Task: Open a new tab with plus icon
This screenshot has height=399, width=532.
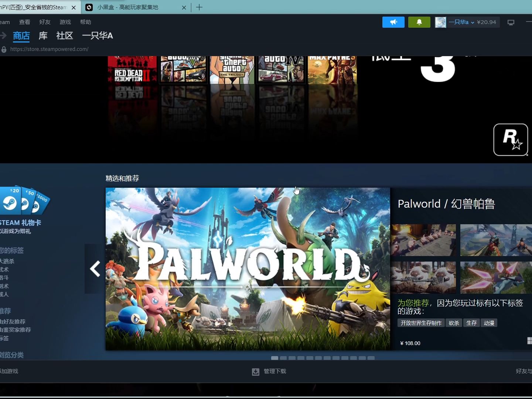Action: tap(199, 7)
